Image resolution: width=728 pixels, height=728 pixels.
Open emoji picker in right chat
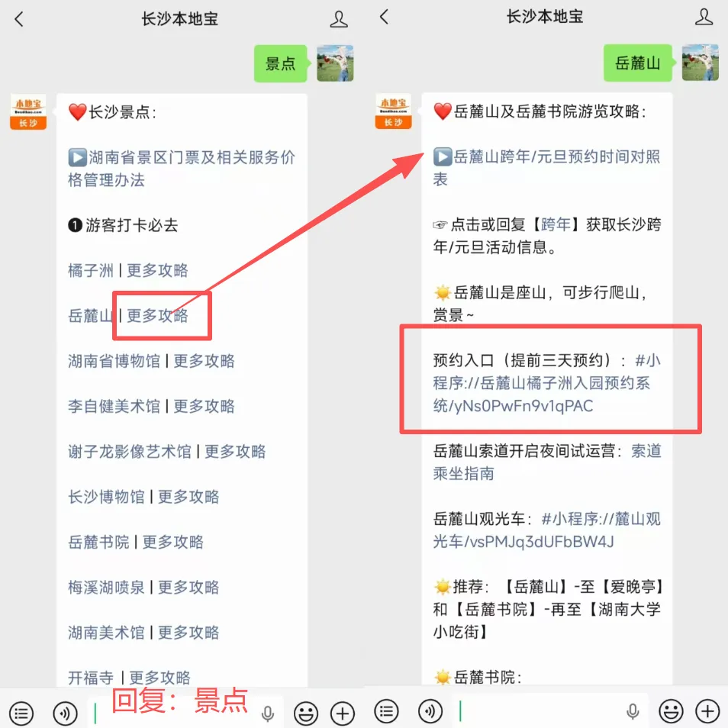[x=672, y=710]
